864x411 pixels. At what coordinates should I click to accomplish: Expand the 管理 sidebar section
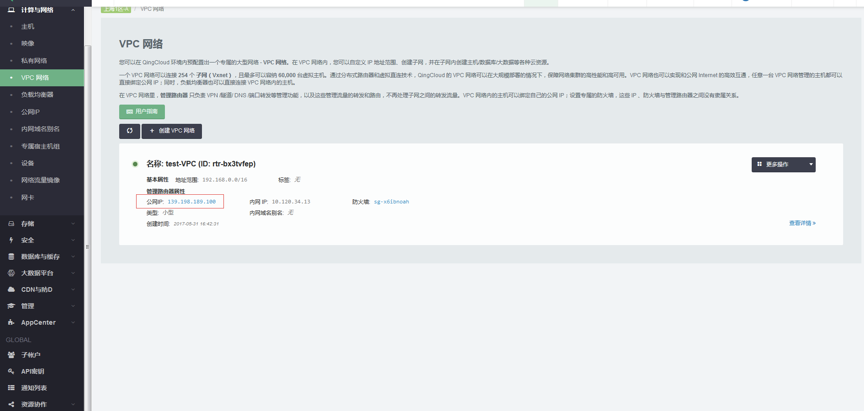point(73,306)
